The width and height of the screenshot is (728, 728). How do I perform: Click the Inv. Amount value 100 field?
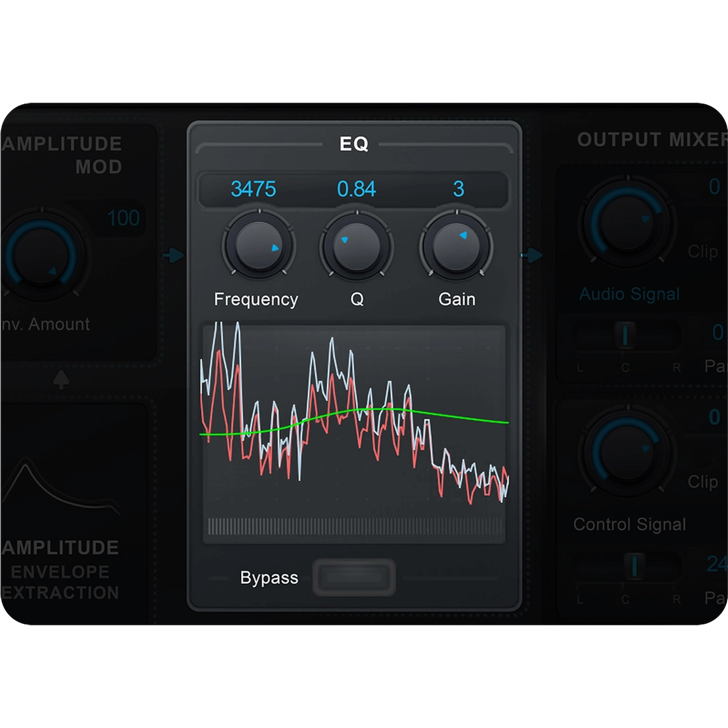point(123,218)
